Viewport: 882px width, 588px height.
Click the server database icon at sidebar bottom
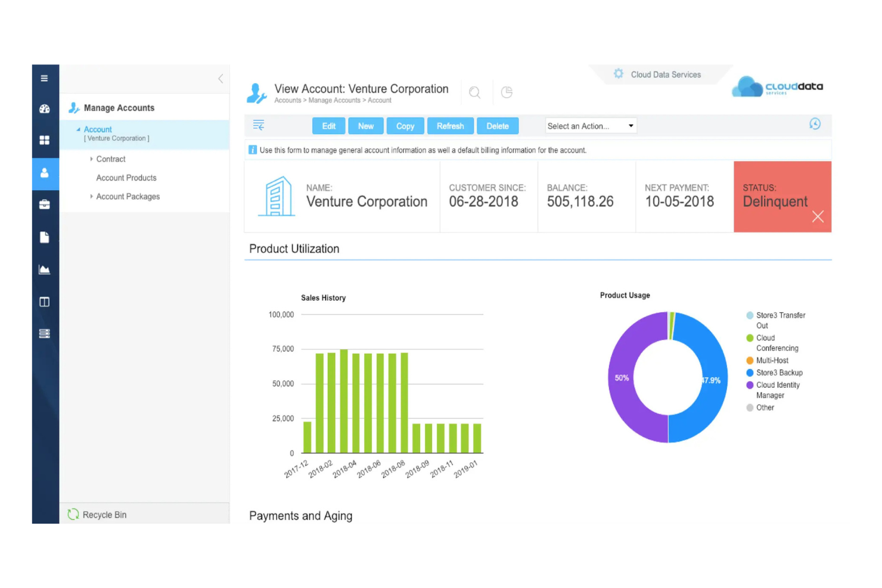coord(45,334)
